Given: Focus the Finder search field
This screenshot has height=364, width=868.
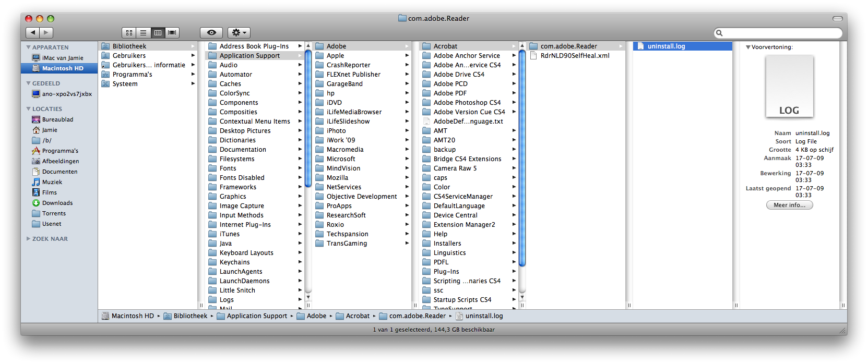Looking at the screenshot, I should click(778, 33).
